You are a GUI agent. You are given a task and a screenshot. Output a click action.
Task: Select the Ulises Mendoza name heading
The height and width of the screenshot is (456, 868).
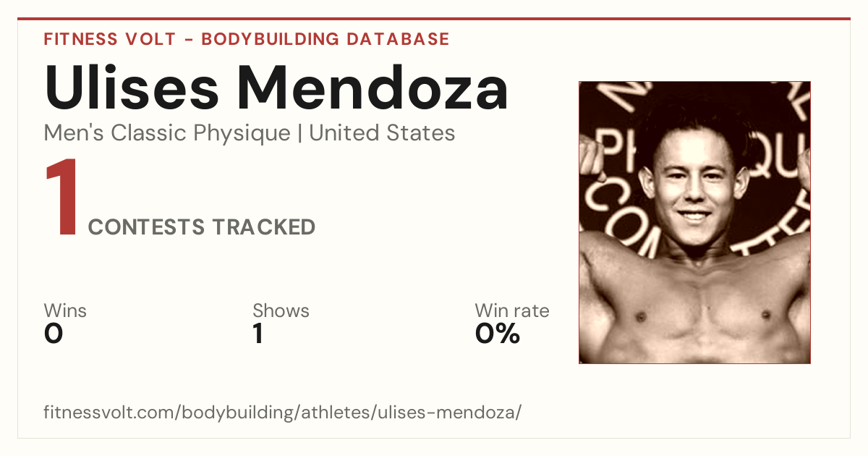pyautogui.click(x=276, y=88)
